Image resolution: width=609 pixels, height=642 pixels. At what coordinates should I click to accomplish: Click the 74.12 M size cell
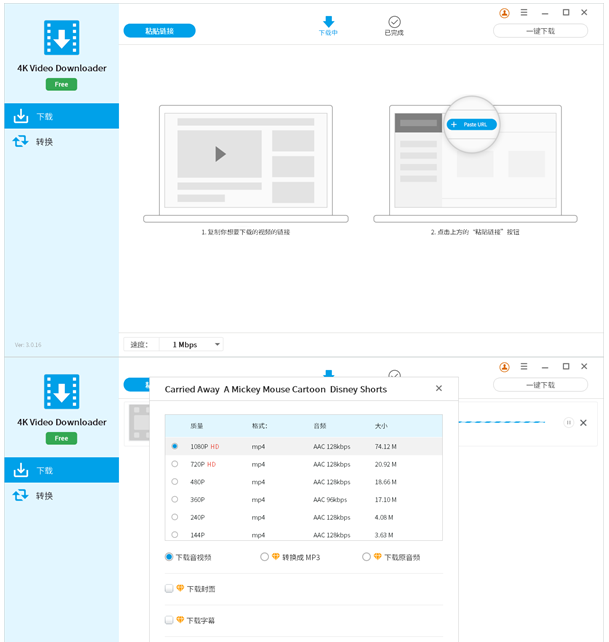[385, 447]
